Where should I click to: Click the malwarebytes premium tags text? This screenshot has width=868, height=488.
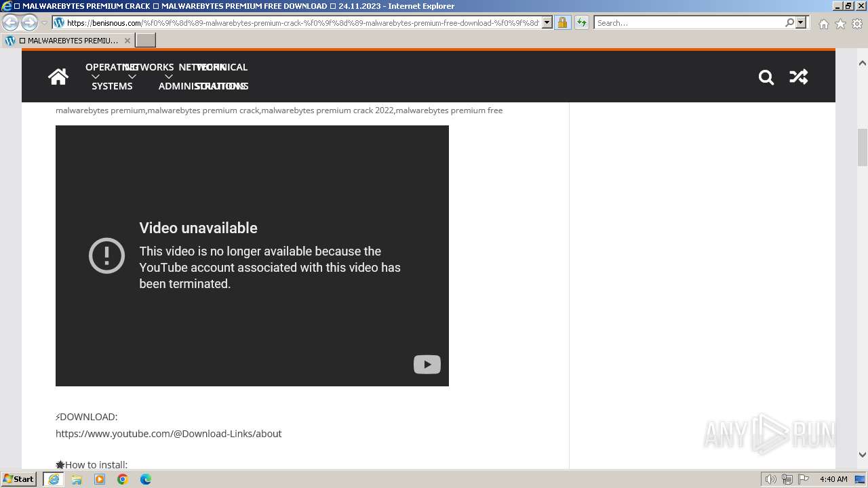(x=279, y=110)
